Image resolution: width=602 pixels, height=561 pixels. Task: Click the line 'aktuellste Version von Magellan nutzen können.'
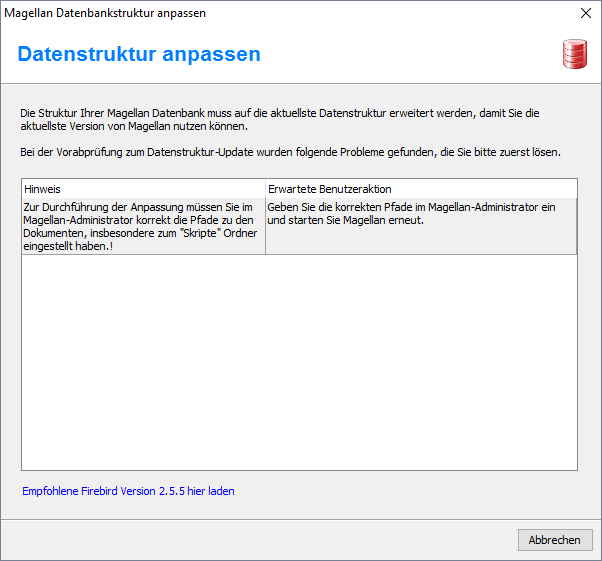tap(134, 126)
